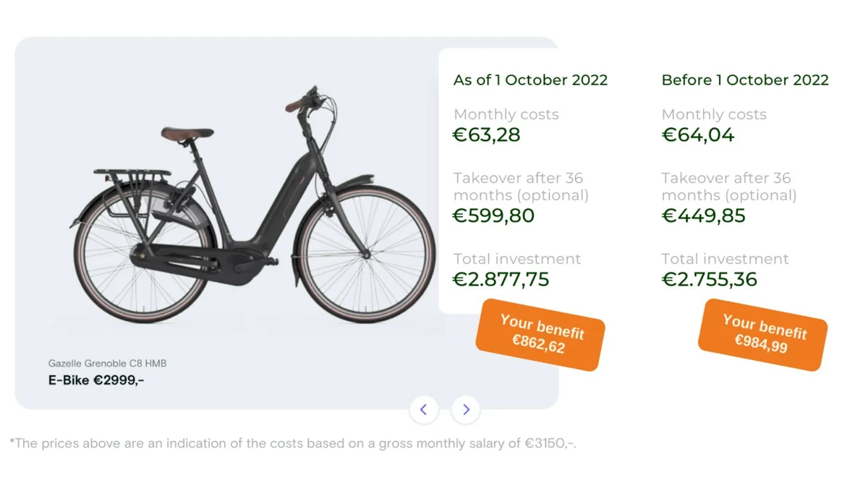Select the 'Before 1 October 2022' heading
Image resolution: width=868 pixels, height=488 pixels.
745,80
